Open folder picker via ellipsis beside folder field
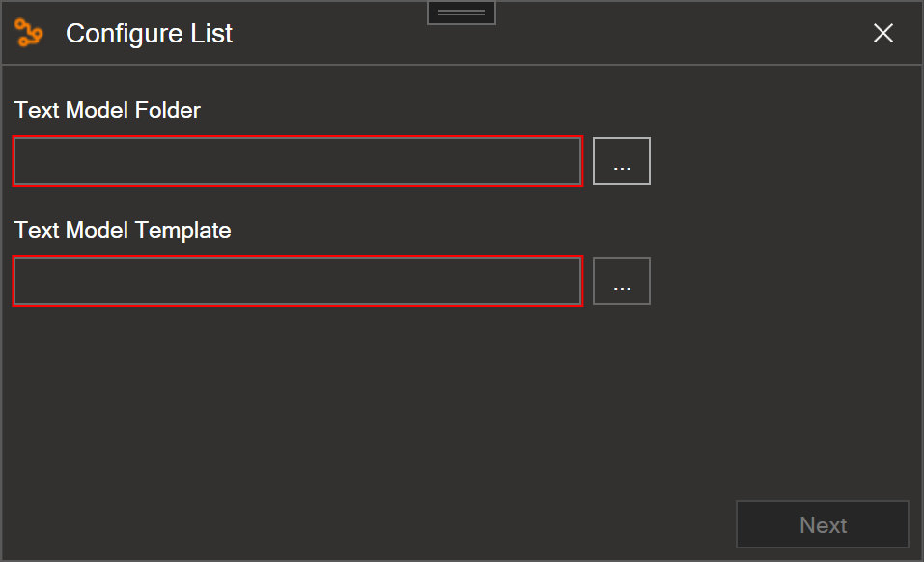The width and height of the screenshot is (924, 562). (622, 161)
